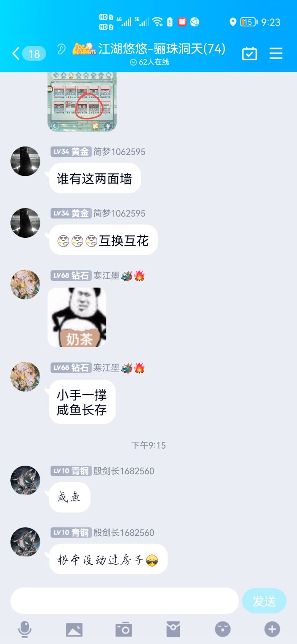297x644 pixels.
Task: Open the red packet envelope icon
Action: [x=173, y=629]
